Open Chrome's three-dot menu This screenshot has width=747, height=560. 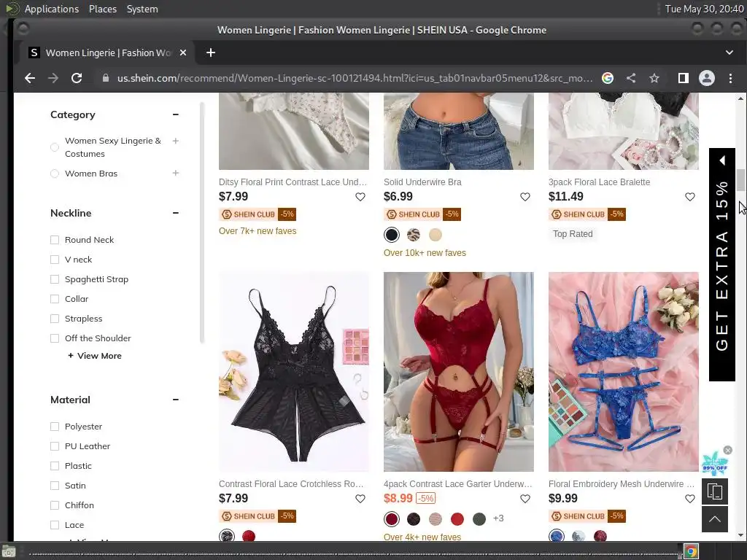coord(730,78)
